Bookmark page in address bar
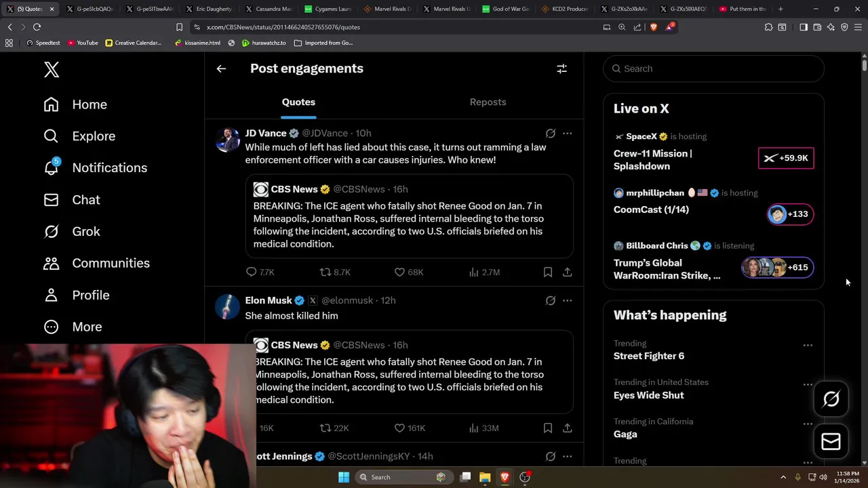868x488 pixels. pos(179,27)
